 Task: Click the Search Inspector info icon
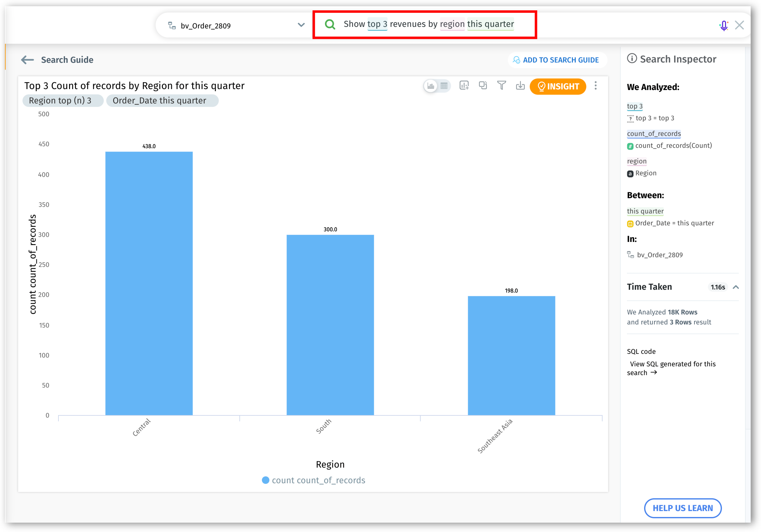point(632,59)
